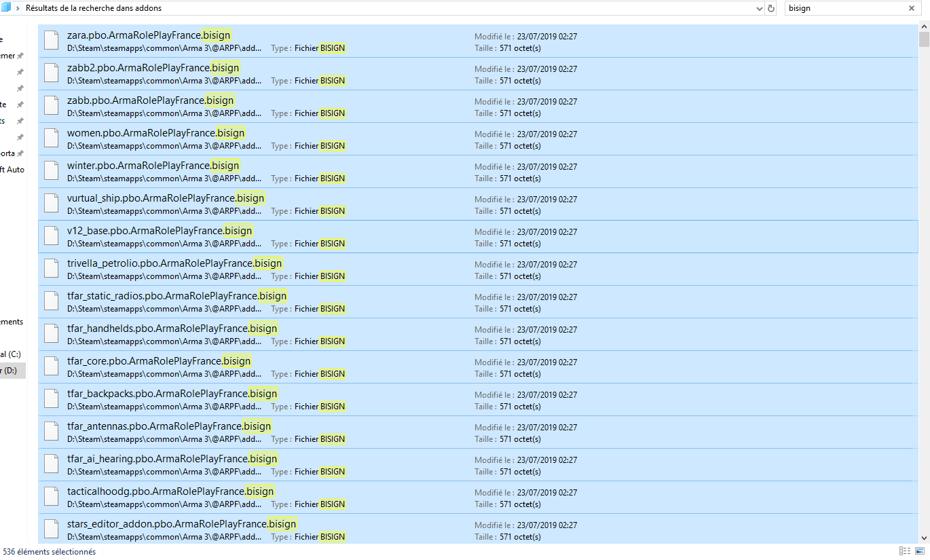Click the file icon of zabb2.pbo.ArmaRolePlayFrance.bisign
The image size is (930, 560).
point(52,73)
